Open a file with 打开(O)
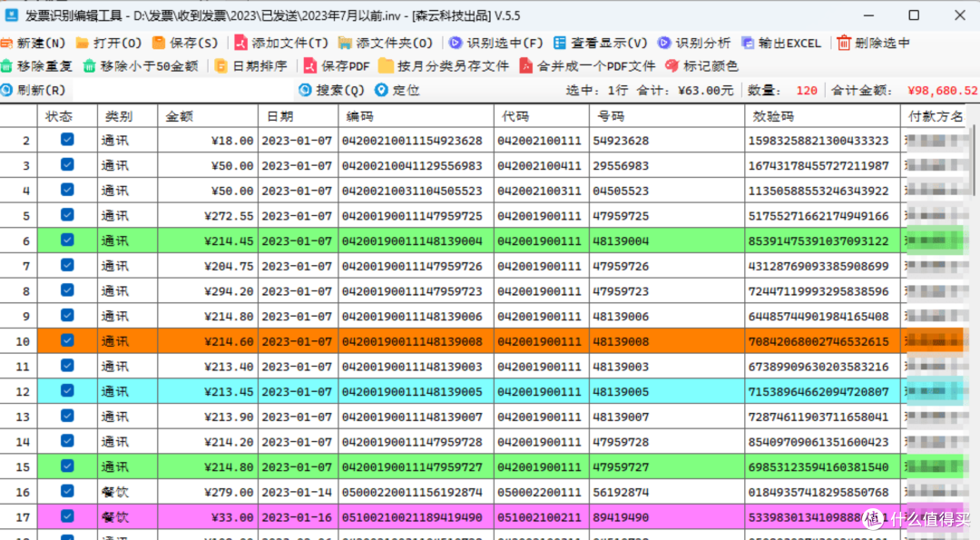980x540 pixels. click(108, 44)
